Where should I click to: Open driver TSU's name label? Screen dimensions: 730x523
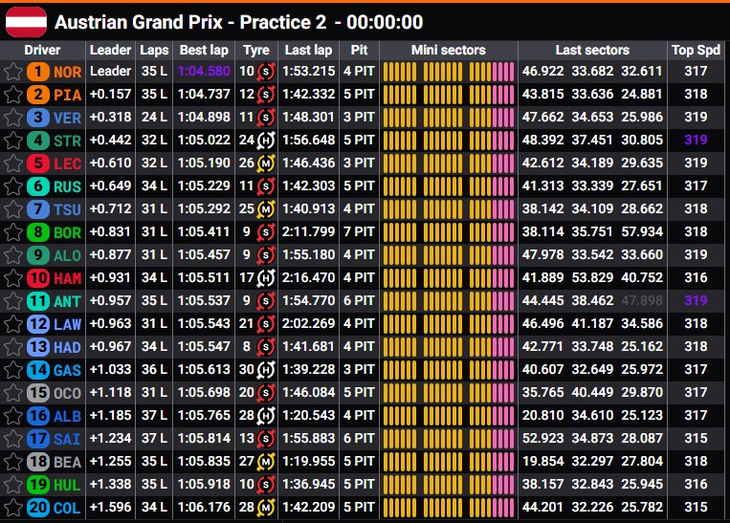point(68,210)
